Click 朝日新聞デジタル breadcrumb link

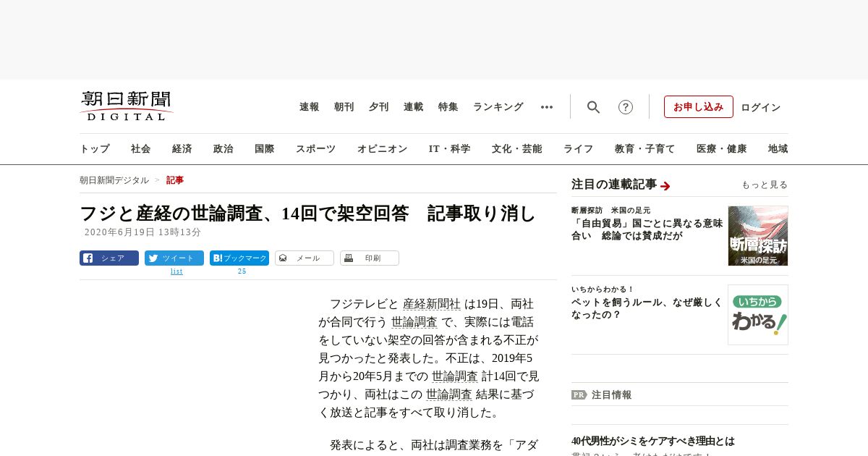[x=114, y=180]
